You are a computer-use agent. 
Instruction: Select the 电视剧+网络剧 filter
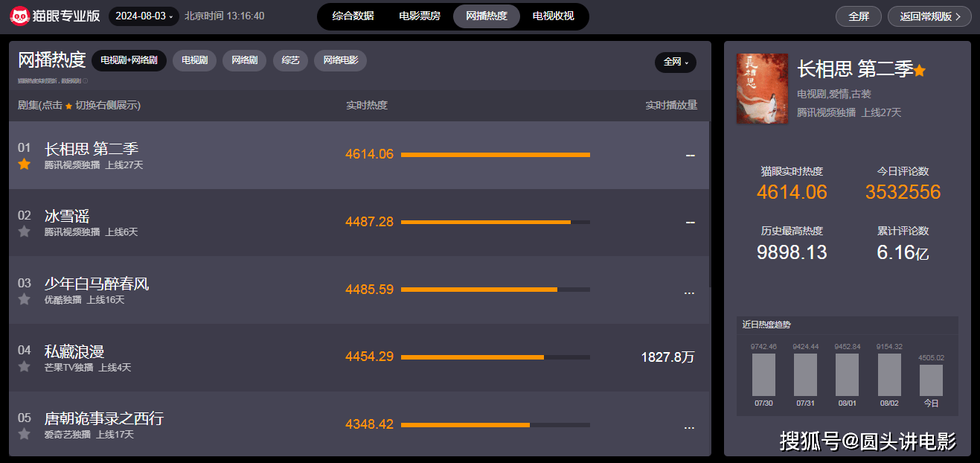pyautogui.click(x=129, y=60)
